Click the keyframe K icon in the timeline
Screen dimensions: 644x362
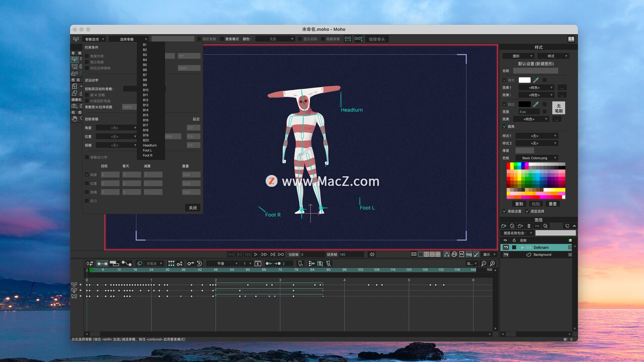click(258, 263)
